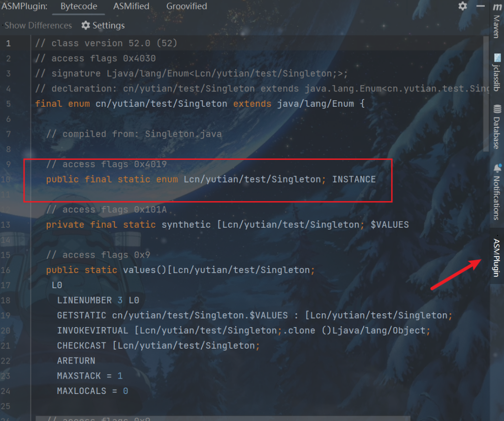504x421 pixels.
Task: Click the GETSTATIC instruction on line 19
Action: pyautogui.click(x=82, y=315)
